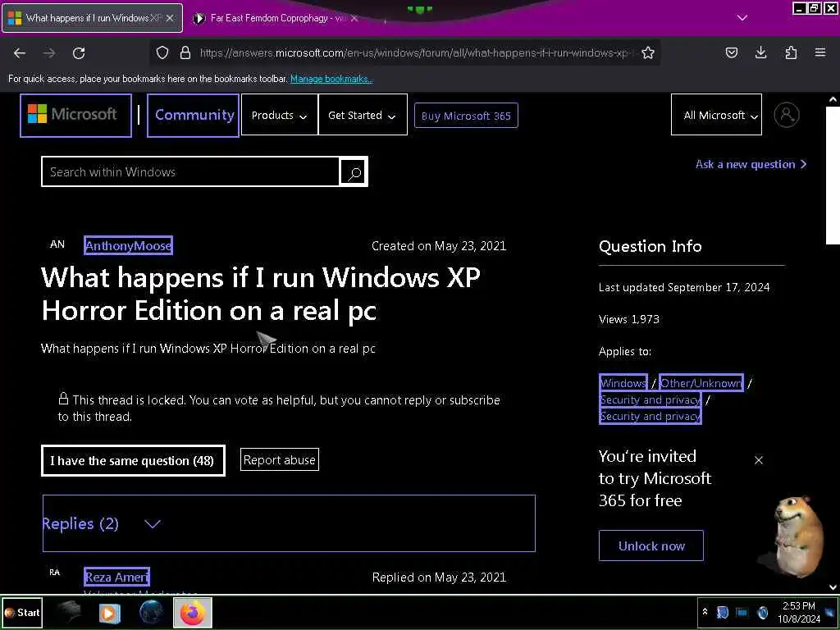Reload the current page
Viewport: 840px width, 630px height.
pyautogui.click(x=79, y=53)
